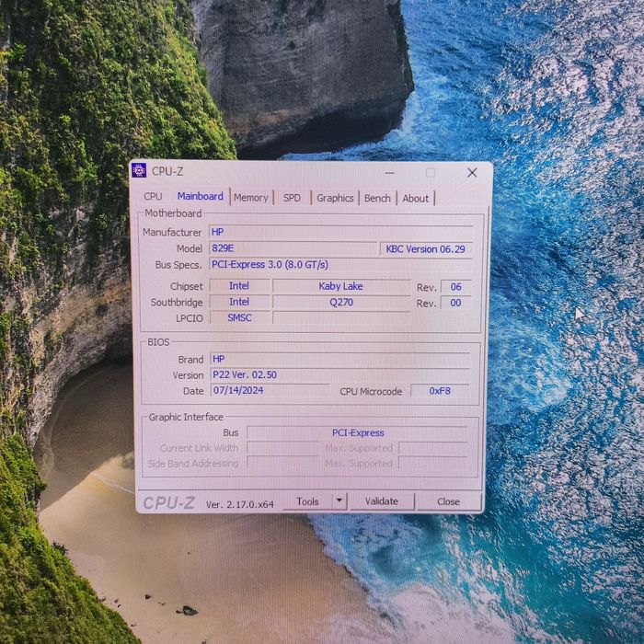Click the CPU Microcode value 0xF8
Viewport: 644px width, 644px height.
(440, 391)
